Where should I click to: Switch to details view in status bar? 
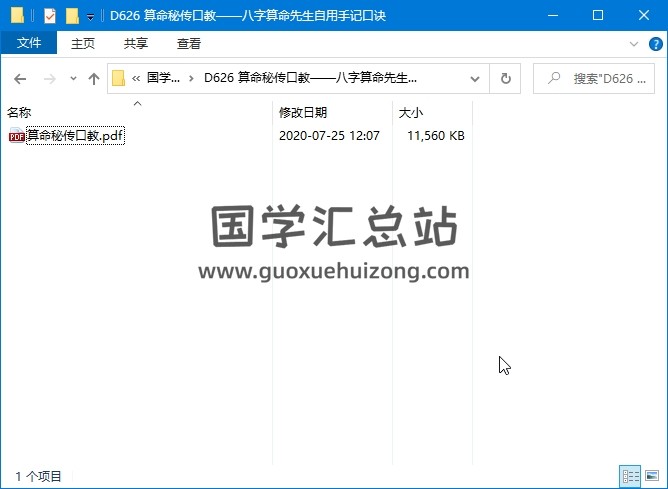[x=630, y=476]
